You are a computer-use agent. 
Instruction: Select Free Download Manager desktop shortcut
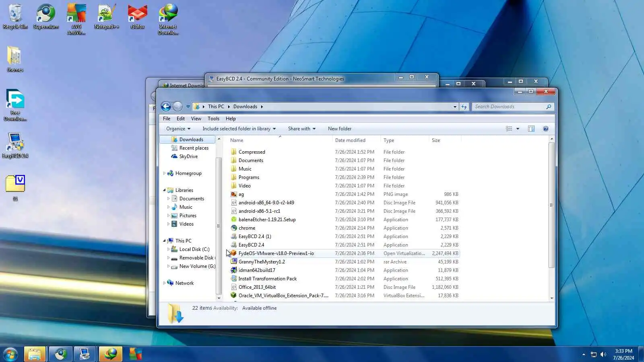(x=15, y=105)
